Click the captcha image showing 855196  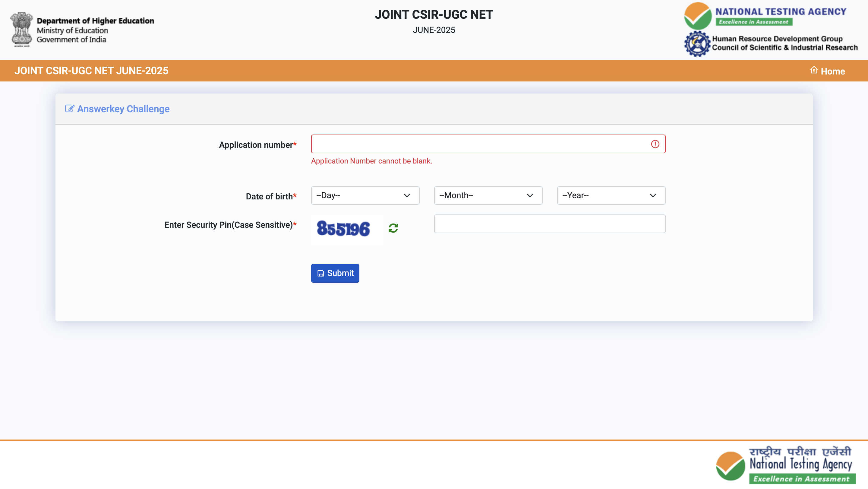[x=347, y=229]
